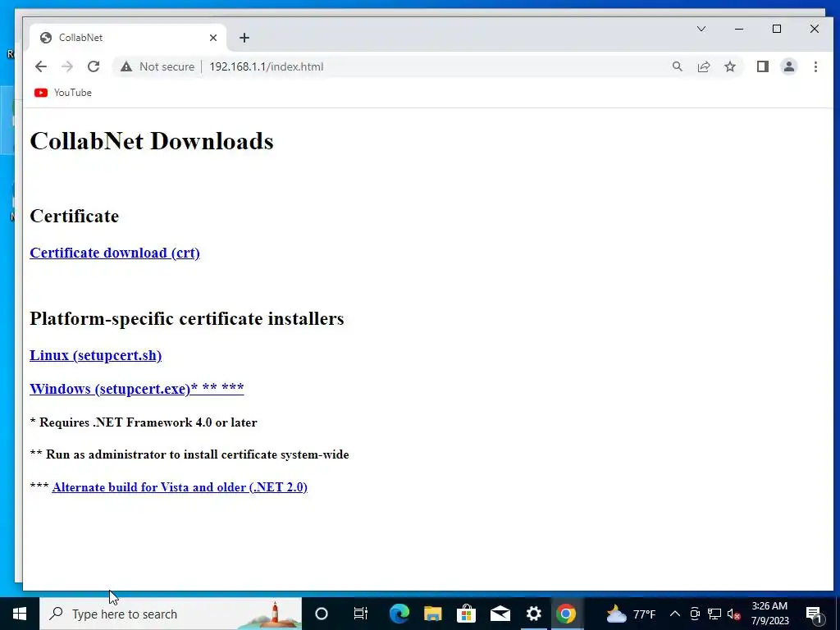The width and height of the screenshot is (840, 630).
Task: Bookmark this page with the star
Action: [x=729, y=66]
